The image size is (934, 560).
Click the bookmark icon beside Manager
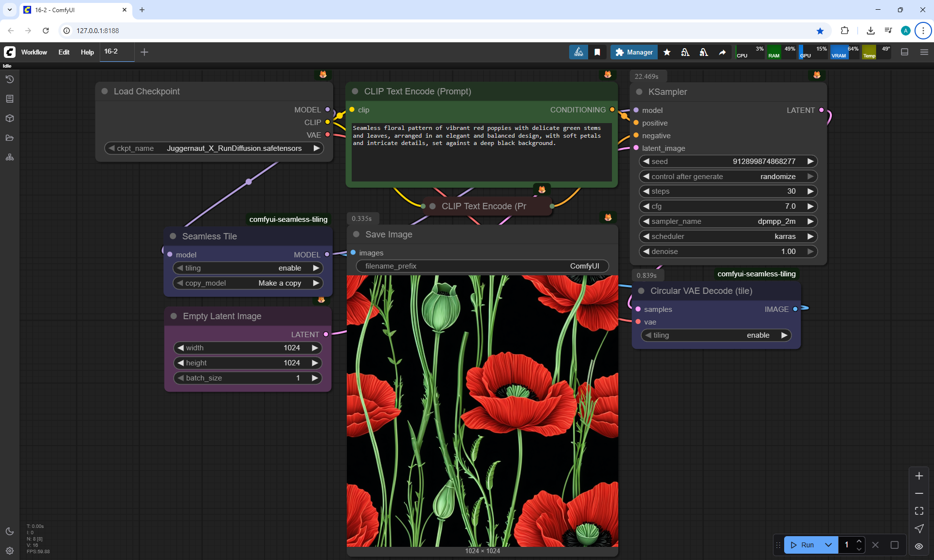(x=597, y=52)
